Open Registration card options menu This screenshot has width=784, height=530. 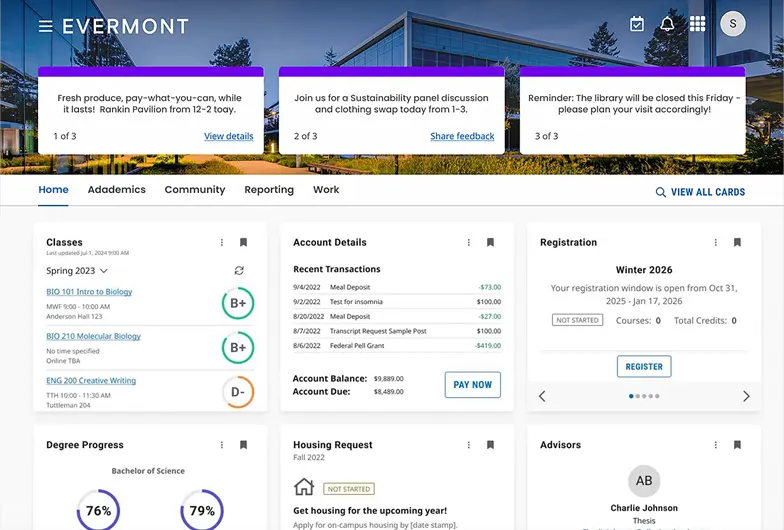coord(716,242)
